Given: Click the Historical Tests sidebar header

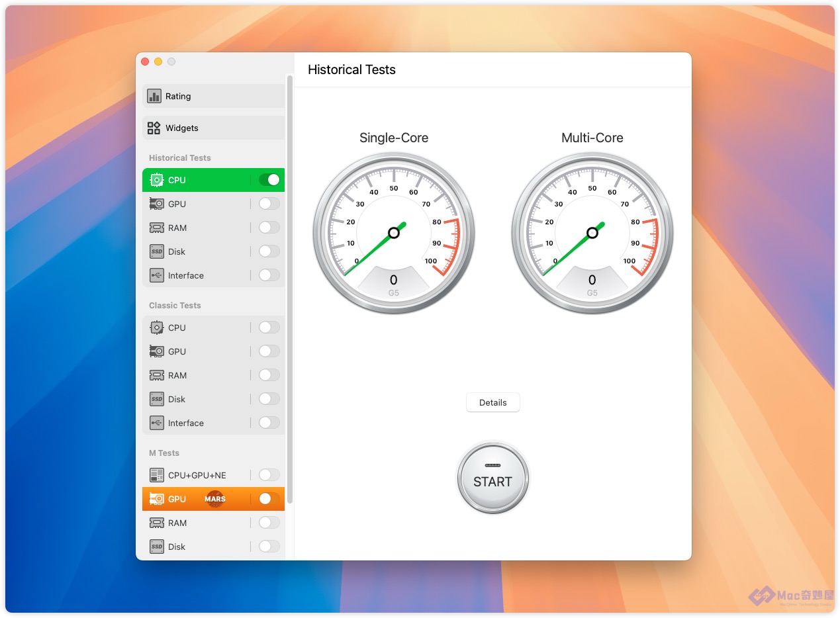Looking at the screenshot, I should pos(180,158).
